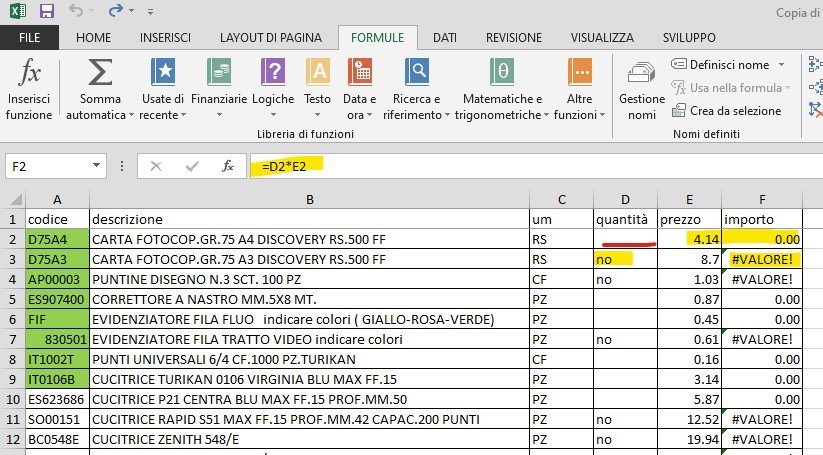Click the Somma automatica sigma icon

coord(100,72)
